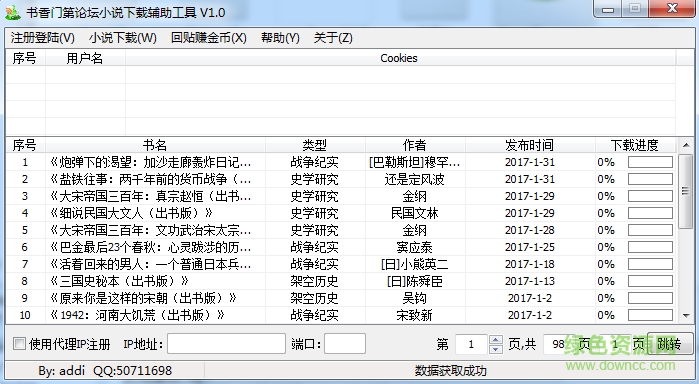Open the 注册登陆(V) menu
This screenshot has width=699, height=384.
[x=42, y=38]
